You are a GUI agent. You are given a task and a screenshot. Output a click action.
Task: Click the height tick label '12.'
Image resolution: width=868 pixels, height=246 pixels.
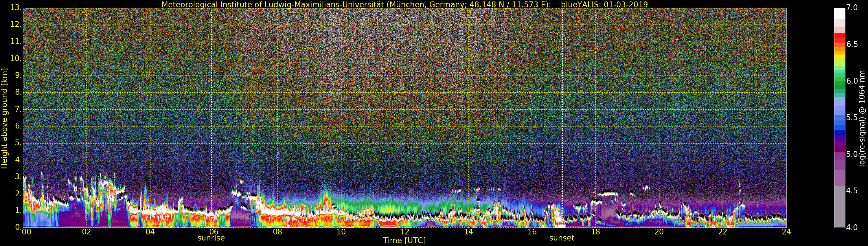tap(16, 24)
